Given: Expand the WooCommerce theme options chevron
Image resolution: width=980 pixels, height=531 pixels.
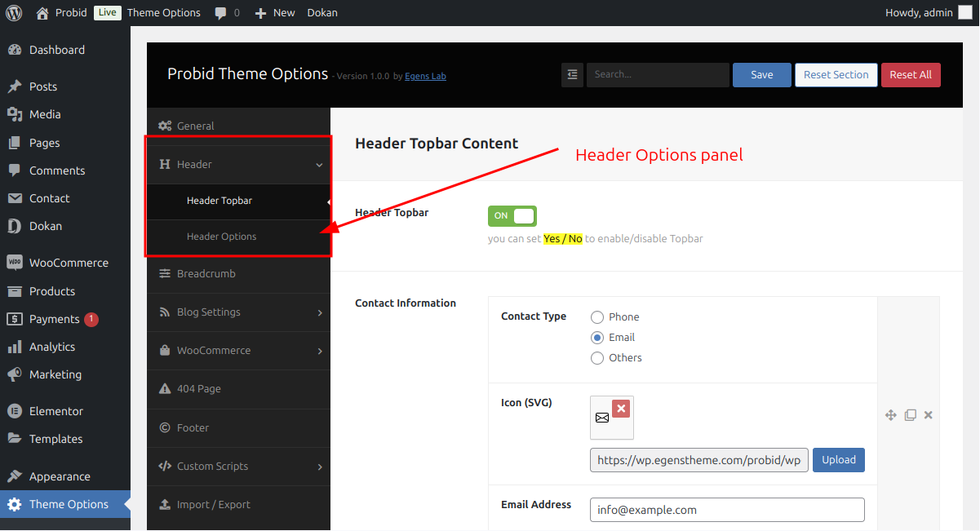Looking at the screenshot, I should click(319, 351).
